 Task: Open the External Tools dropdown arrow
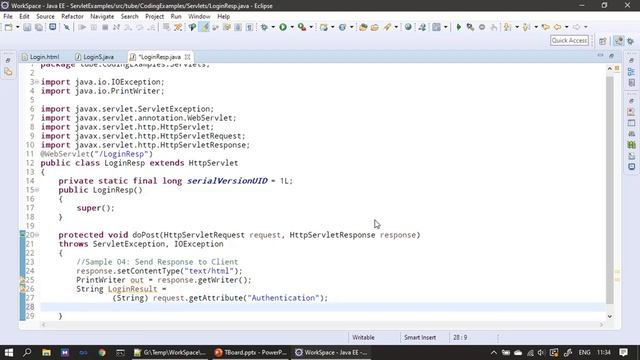point(311,27)
